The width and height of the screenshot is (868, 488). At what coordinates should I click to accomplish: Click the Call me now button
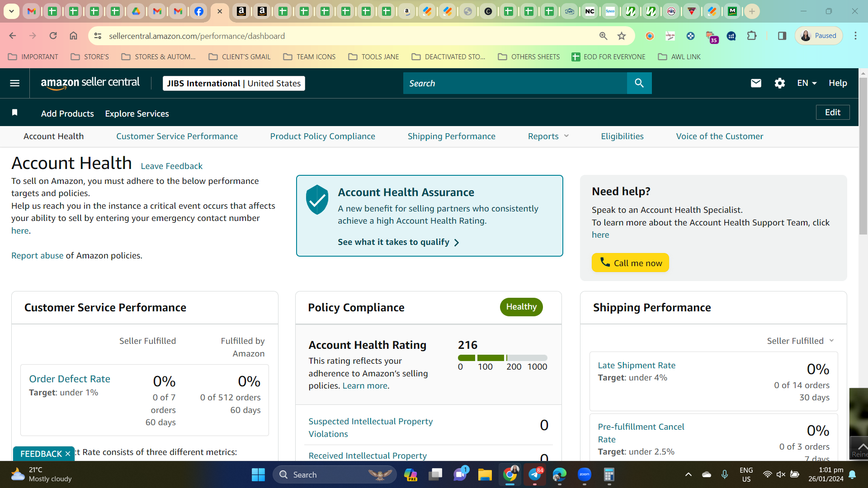(x=630, y=263)
